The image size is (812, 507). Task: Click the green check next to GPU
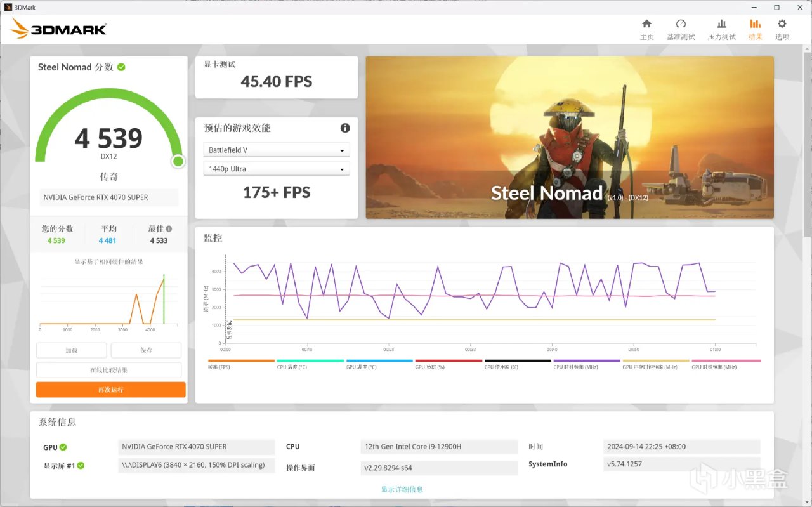63,447
